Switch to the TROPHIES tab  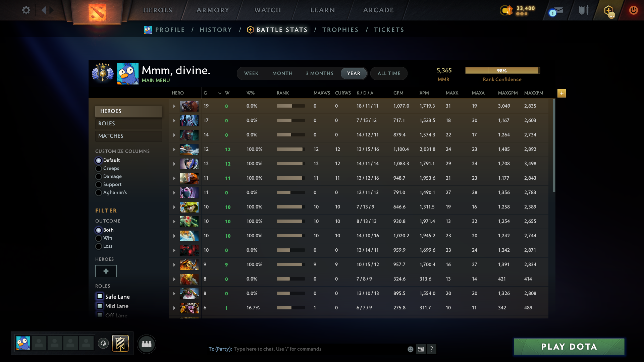(340, 29)
